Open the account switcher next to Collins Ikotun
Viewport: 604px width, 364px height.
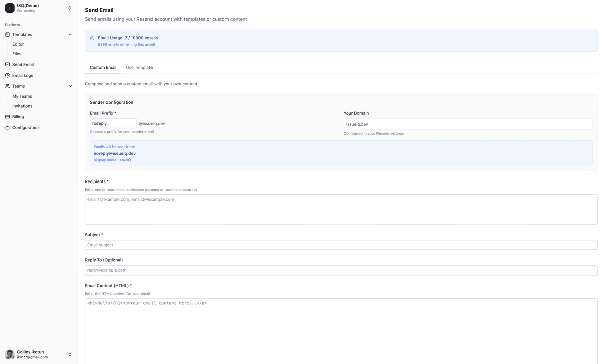point(69,354)
